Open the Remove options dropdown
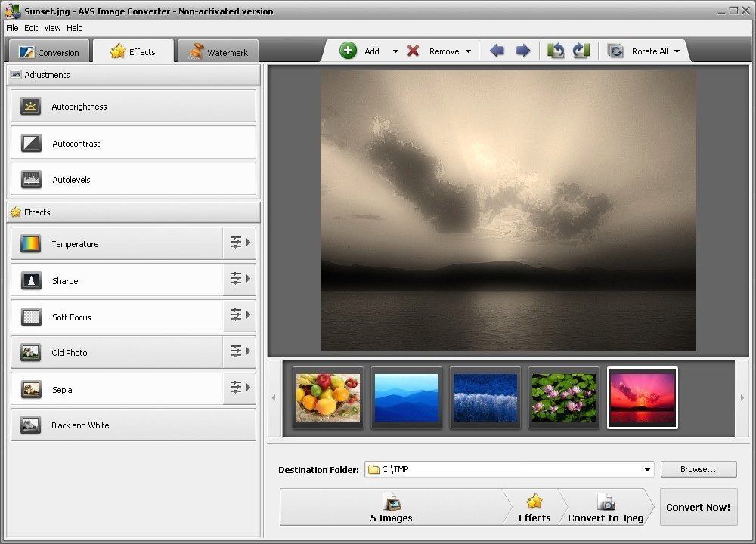756x544 pixels. [x=470, y=51]
